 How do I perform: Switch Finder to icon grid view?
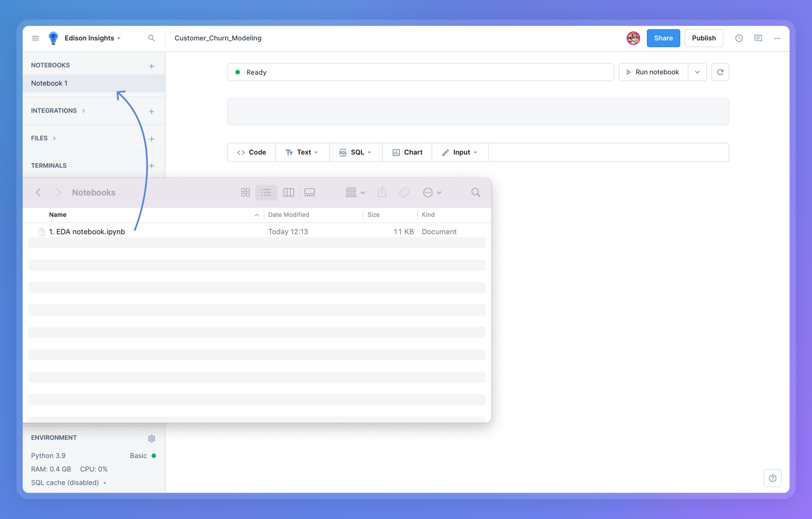click(x=246, y=192)
